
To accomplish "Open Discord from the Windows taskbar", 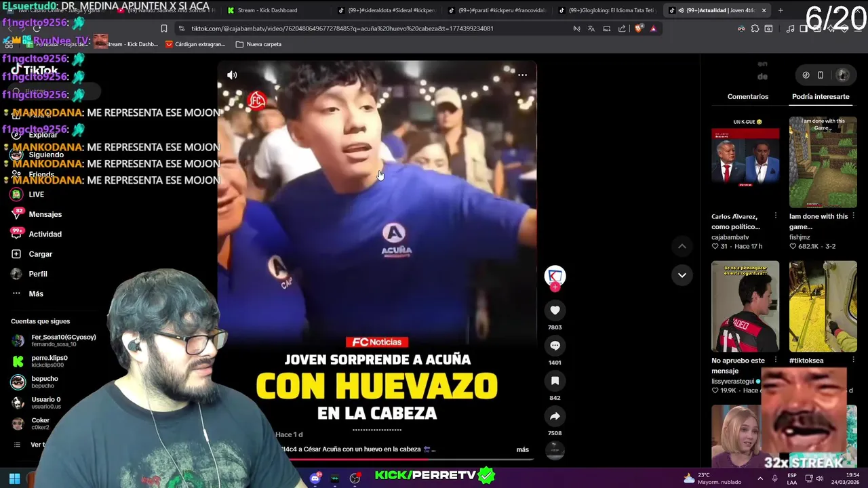I will (315, 479).
